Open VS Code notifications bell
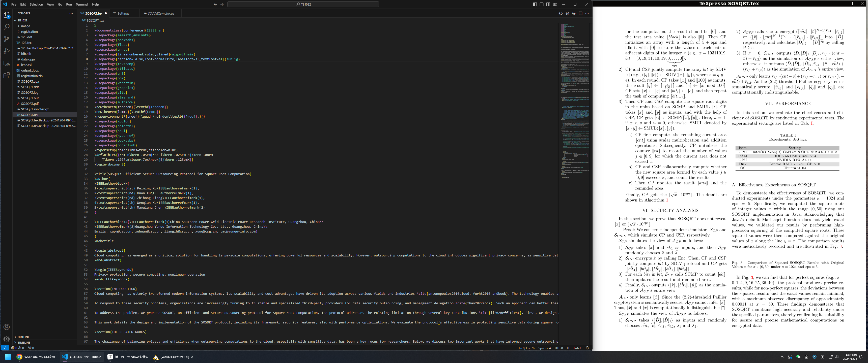868x363 pixels. coord(587,348)
